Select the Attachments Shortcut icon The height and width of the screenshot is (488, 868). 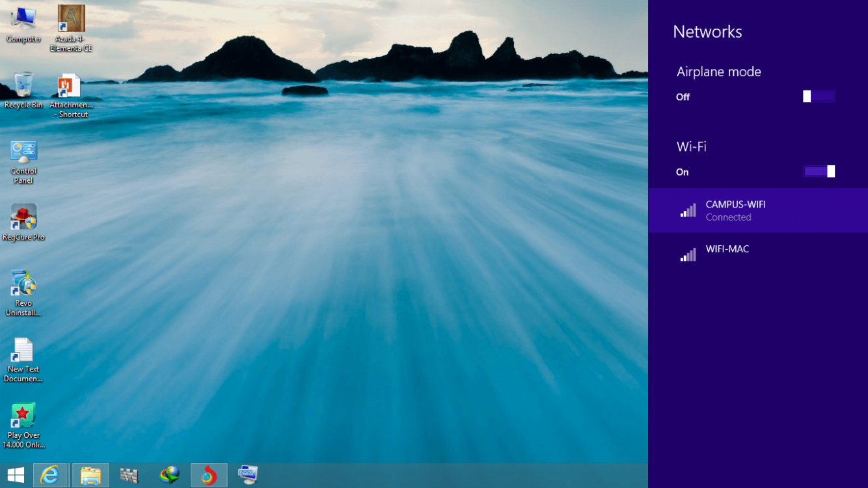click(71, 96)
